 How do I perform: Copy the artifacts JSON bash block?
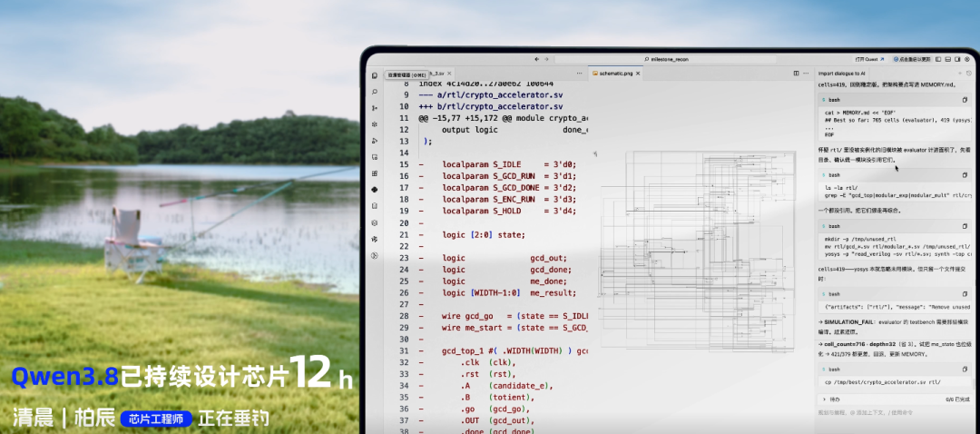coord(965,293)
